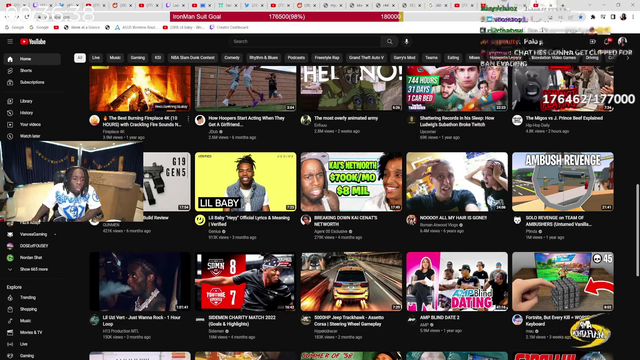
Task: Open The Migos vs J. Prince Beef title
Action: click(564, 118)
